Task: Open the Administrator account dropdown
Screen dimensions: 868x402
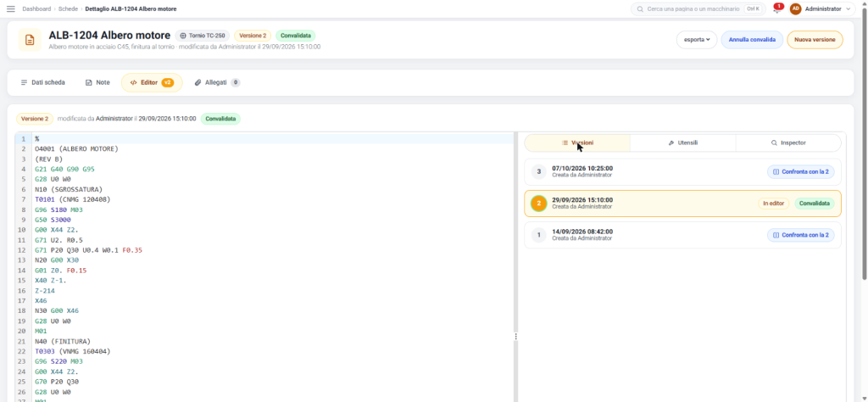Action: click(822, 8)
